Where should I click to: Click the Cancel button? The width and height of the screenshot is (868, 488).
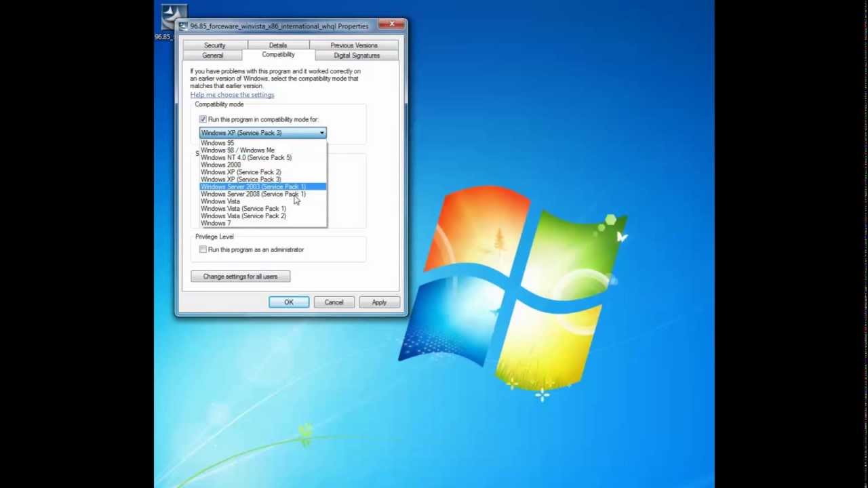point(334,302)
